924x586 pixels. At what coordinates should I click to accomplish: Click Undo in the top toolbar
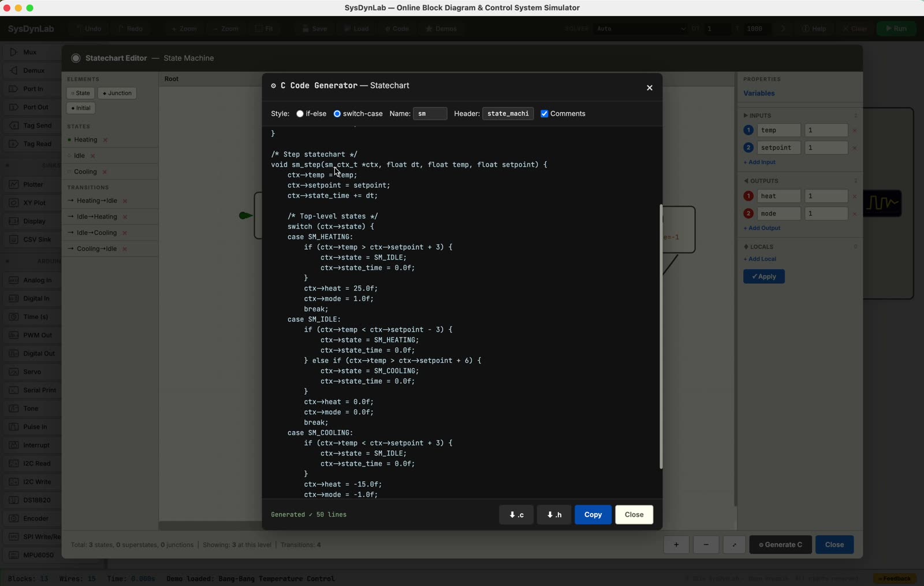pos(88,29)
